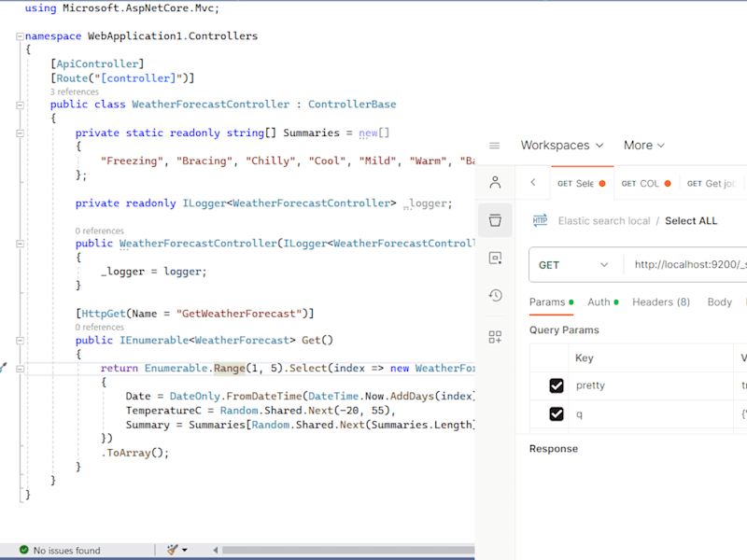747x560 pixels.
Task: Click the code cleanup broom icon
Action: coord(172,550)
